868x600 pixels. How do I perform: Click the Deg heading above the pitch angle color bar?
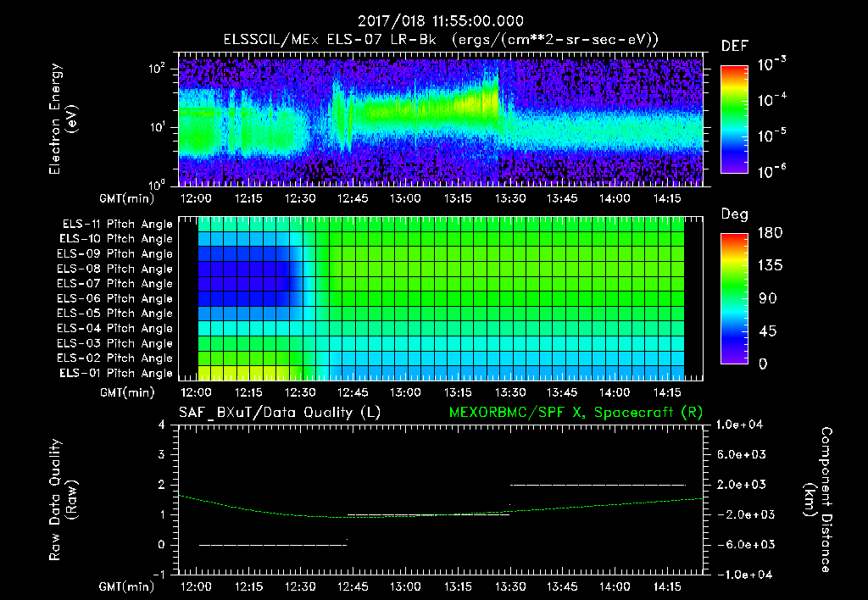point(735,214)
